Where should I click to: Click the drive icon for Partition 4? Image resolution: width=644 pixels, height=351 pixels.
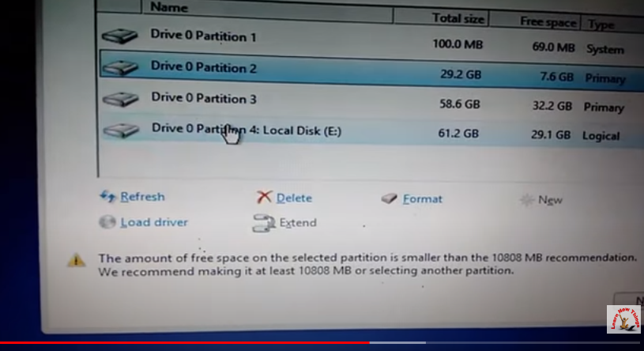pos(121,130)
